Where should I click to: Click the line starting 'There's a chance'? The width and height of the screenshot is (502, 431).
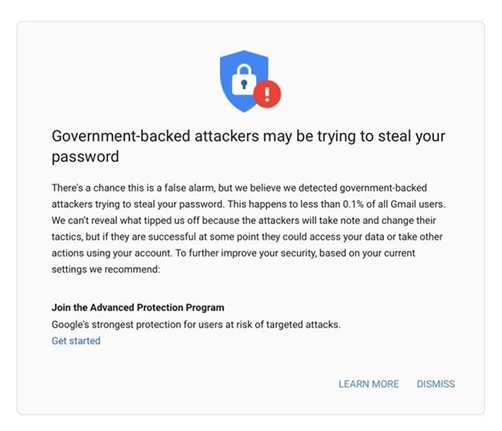pos(239,188)
